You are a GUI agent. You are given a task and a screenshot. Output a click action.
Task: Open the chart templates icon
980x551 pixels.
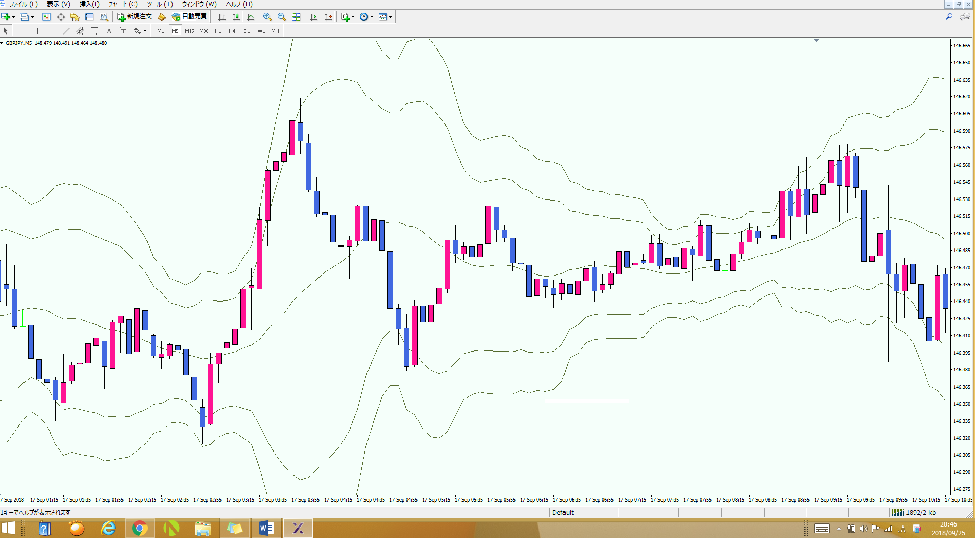[x=383, y=17]
